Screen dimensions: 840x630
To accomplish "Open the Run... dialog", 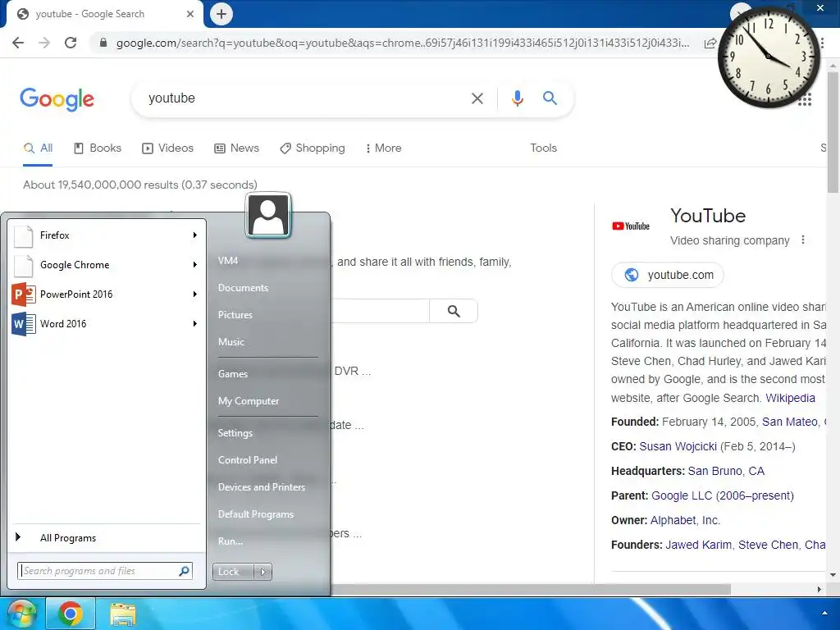I will click(231, 541).
